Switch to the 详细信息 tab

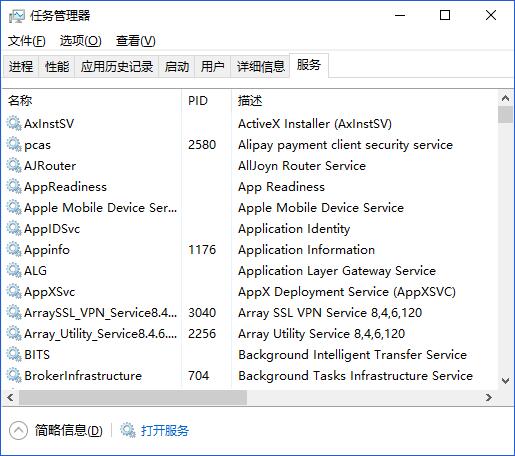coord(260,67)
